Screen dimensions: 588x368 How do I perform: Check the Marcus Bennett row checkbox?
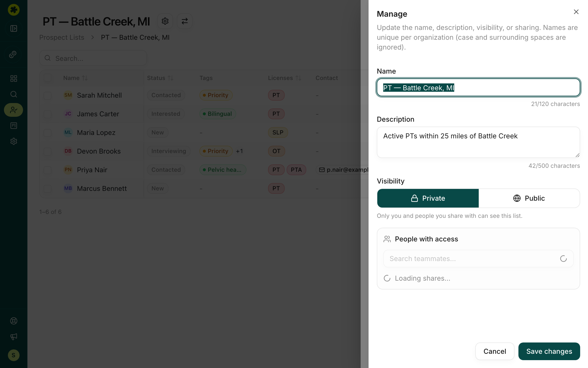48,189
